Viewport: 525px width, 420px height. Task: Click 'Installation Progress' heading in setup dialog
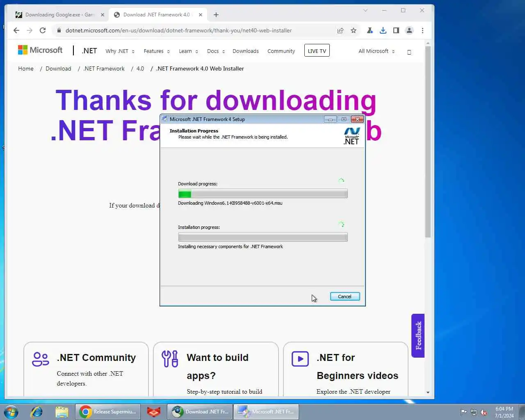coord(194,131)
